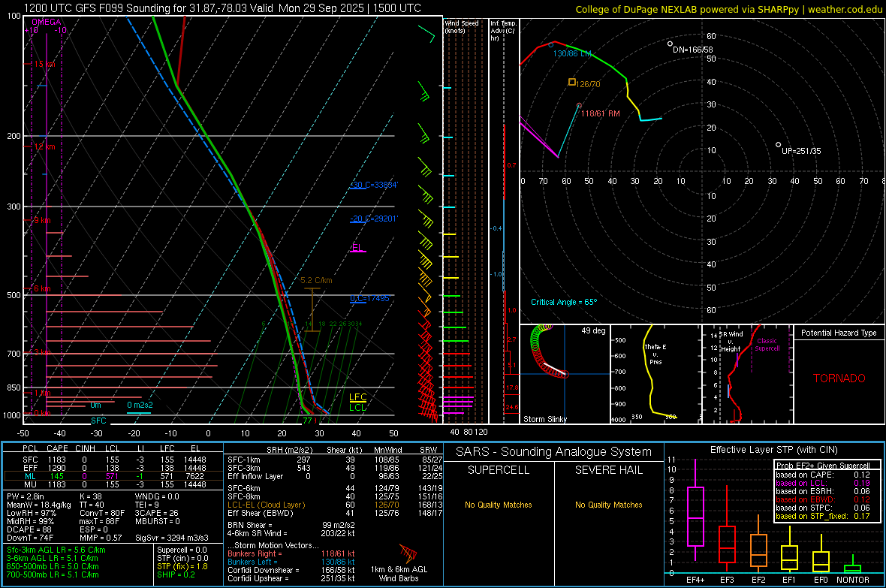Click the 'Critical Angle = 65°' text
The width and height of the screenshot is (886, 588).
tap(564, 302)
